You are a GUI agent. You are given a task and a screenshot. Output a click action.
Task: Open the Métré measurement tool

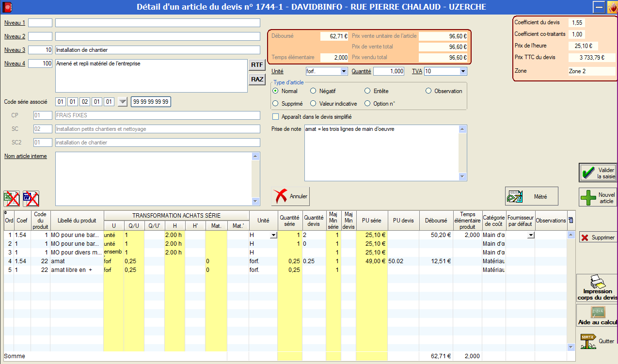coord(531,197)
